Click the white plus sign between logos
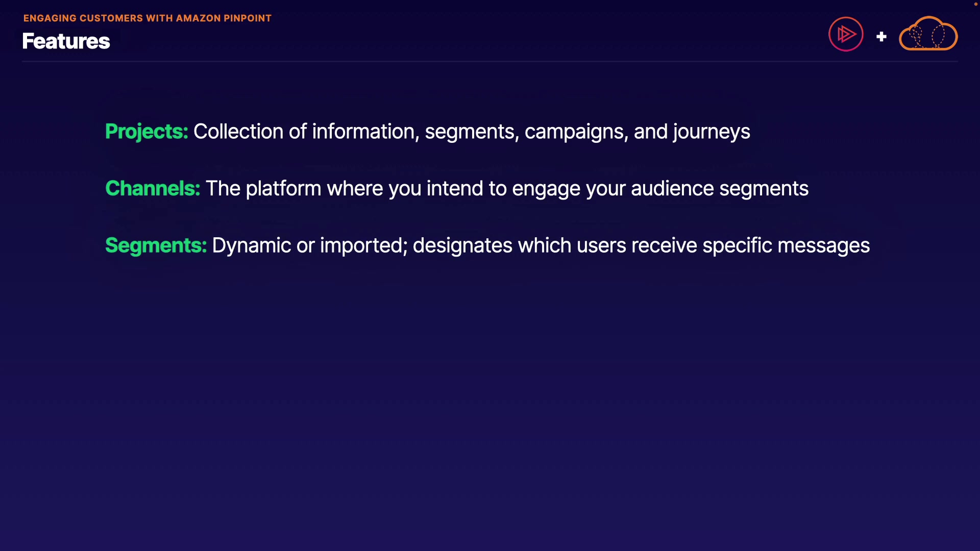 coord(881,37)
